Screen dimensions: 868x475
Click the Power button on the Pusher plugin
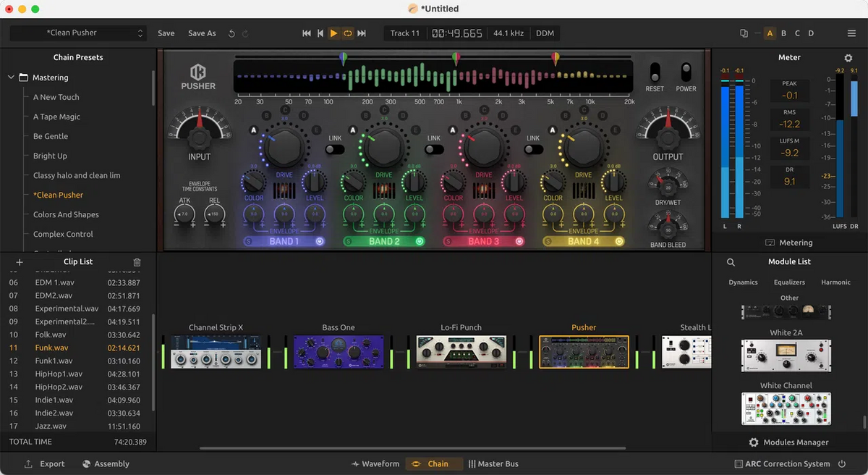point(685,72)
